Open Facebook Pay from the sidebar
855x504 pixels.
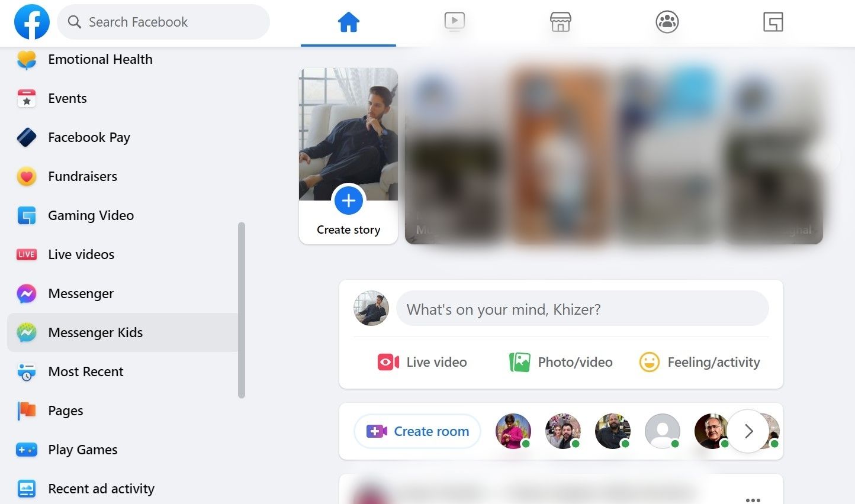pos(89,137)
